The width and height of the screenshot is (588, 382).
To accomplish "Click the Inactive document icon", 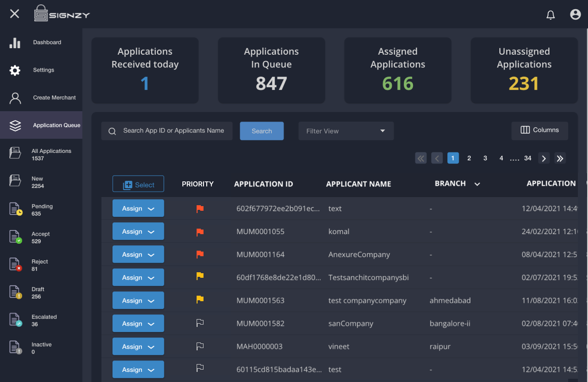I will (16, 348).
